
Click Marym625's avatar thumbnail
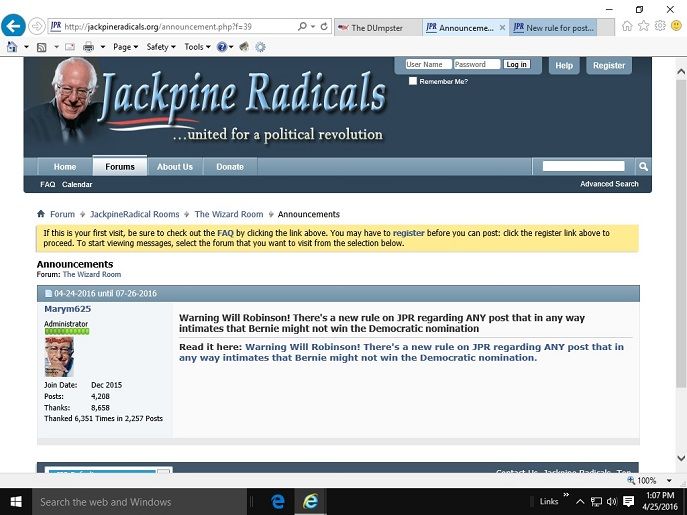59,357
